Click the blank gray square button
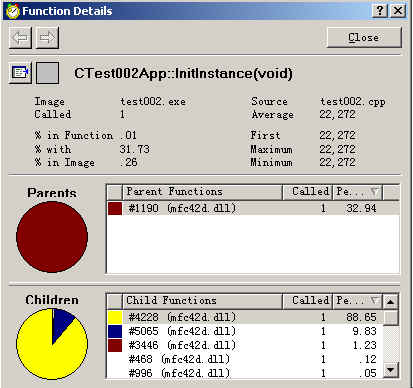The image size is (413, 388). click(x=47, y=73)
